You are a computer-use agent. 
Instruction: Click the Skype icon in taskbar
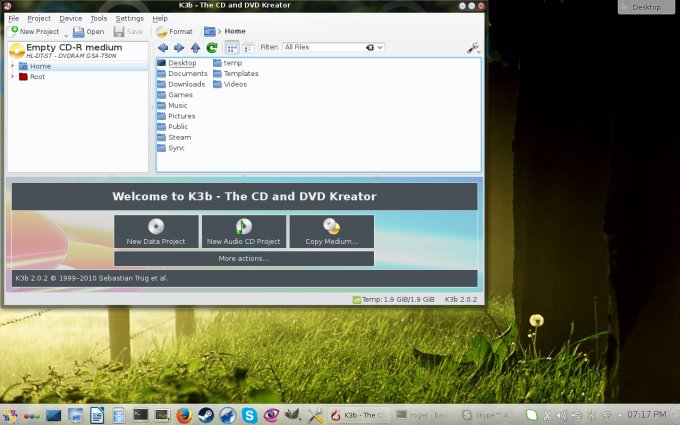pyautogui.click(x=249, y=414)
